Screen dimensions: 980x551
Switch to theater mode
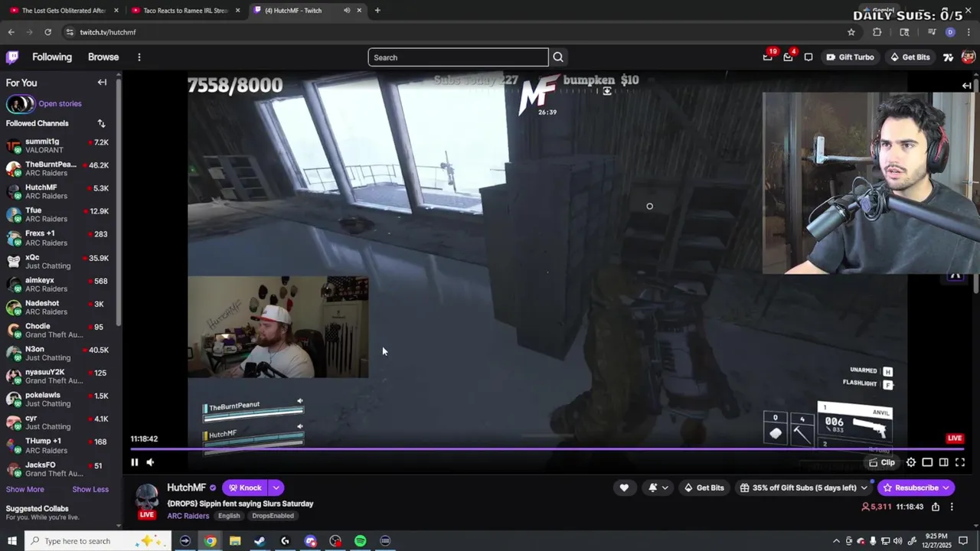click(927, 462)
